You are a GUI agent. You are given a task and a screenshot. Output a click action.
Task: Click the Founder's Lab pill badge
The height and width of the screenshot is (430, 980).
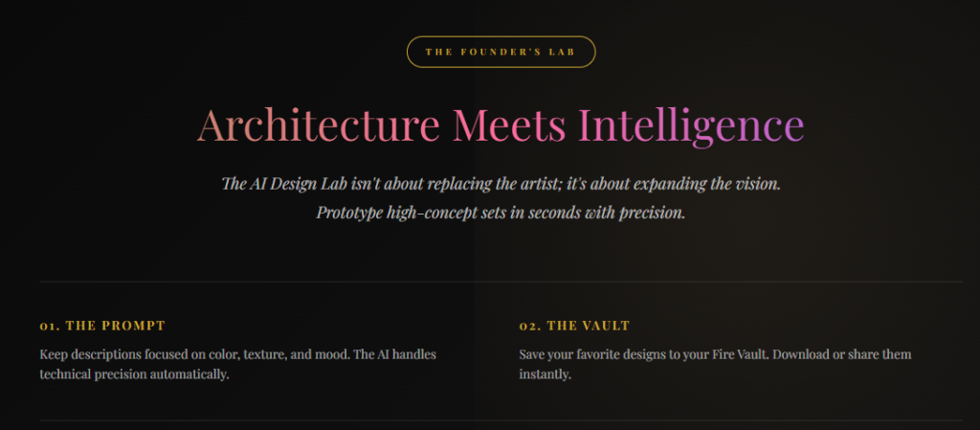[501, 52]
